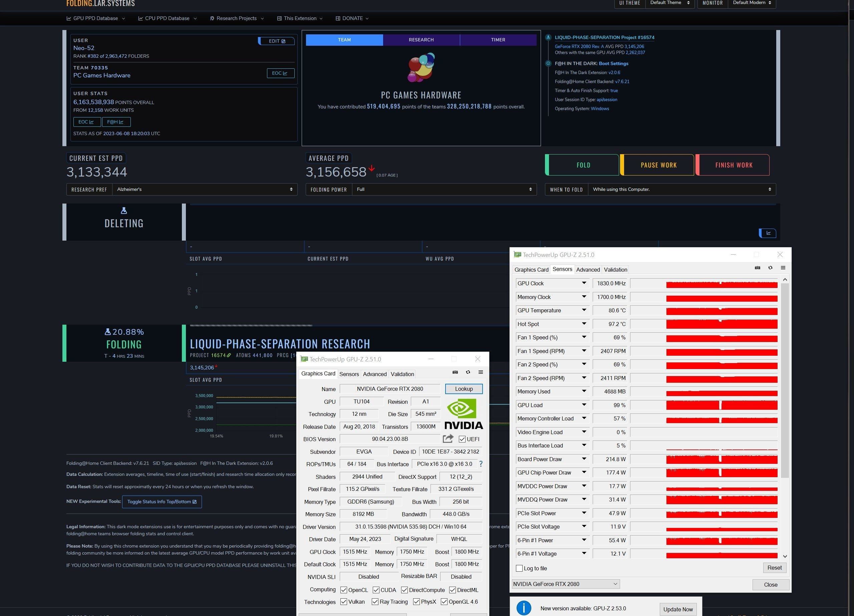Click BIOS export share icon

pos(448,439)
